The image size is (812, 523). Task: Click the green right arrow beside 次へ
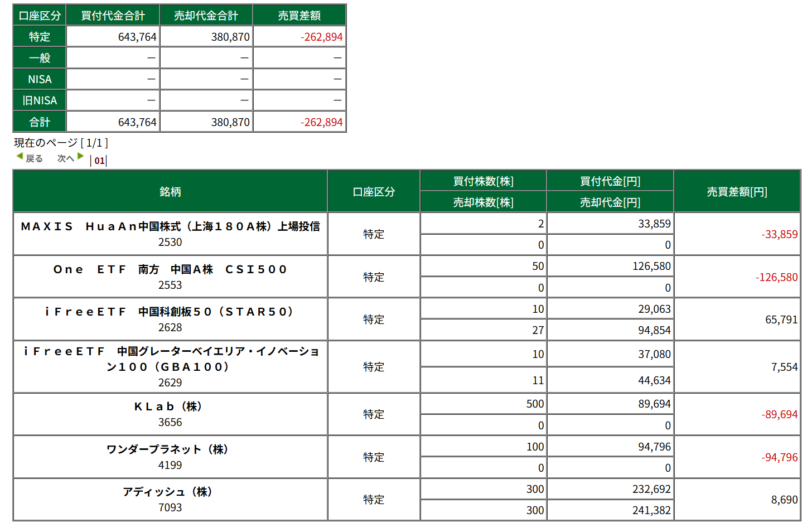click(81, 157)
